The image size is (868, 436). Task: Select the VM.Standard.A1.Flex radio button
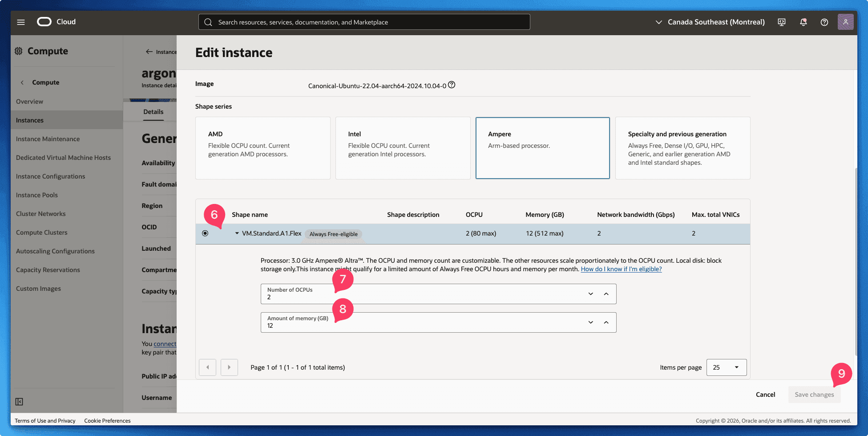click(205, 233)
